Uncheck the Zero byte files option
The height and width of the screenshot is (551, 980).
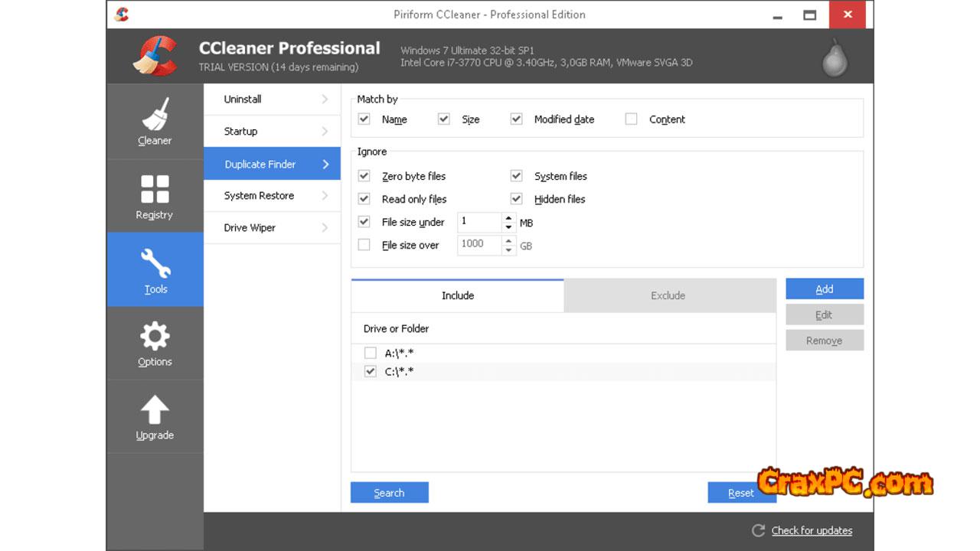(x=364, y=176)
